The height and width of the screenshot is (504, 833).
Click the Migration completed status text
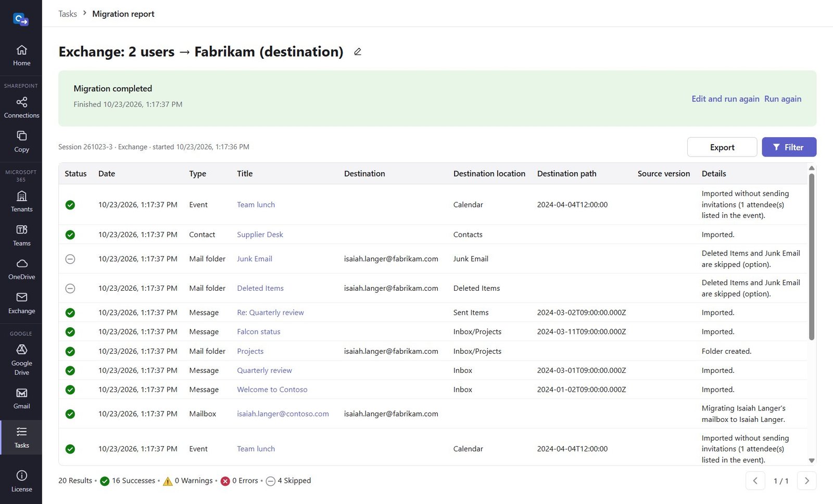click(113, 88)
